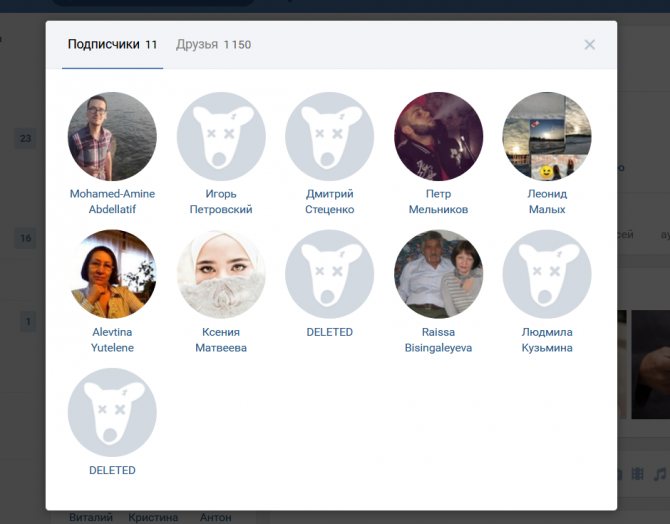Click the music note icon behind popup
Screen dimensions: 670x524
point(660,474)
